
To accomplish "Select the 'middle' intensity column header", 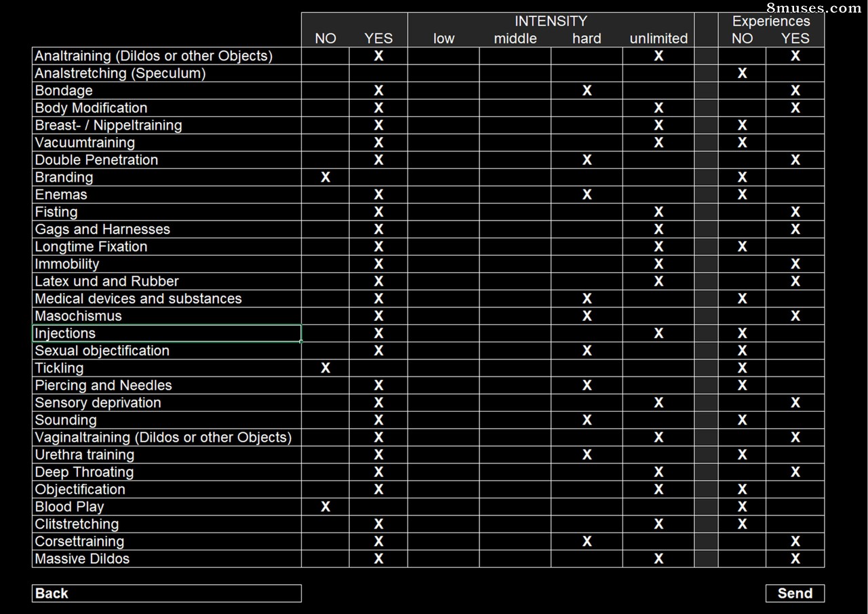I will point(515,39).
